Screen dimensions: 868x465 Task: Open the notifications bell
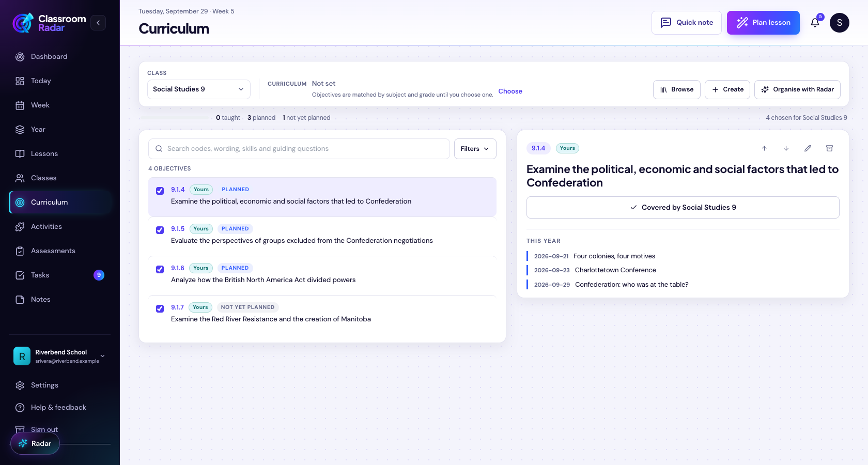pyautogui.click(x=815, y=23)
